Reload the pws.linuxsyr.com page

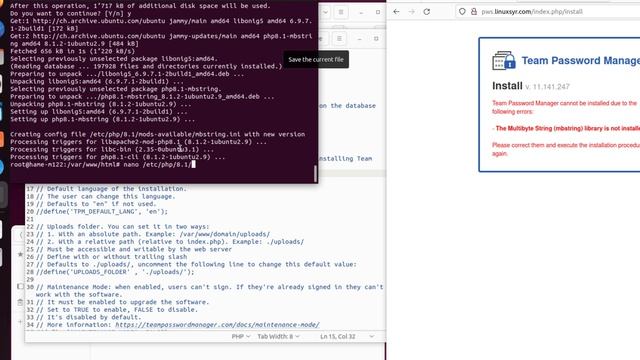coord(427,12)
